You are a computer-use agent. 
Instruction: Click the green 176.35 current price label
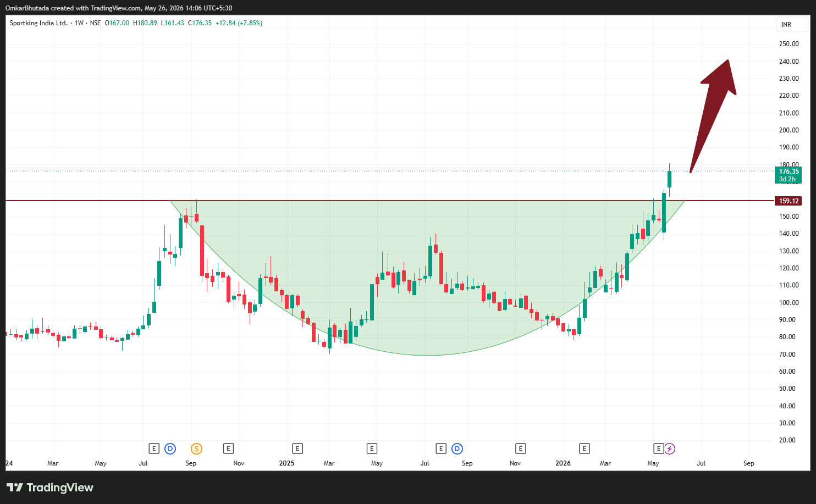[x=789, y=175]
